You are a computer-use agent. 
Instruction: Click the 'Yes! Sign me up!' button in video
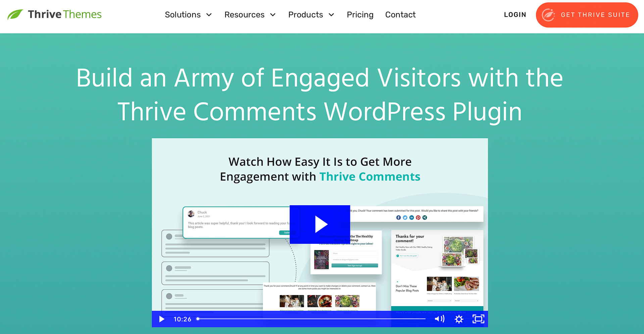point(355,266)
